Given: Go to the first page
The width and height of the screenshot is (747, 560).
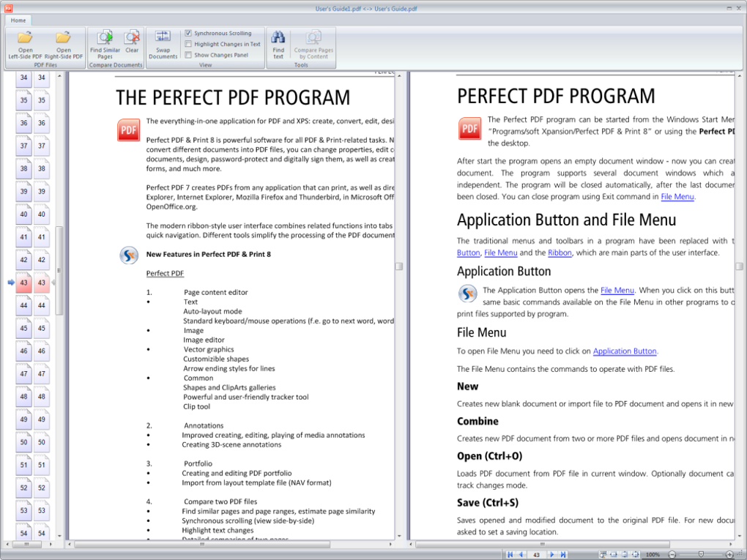Looking at the screenshot, I should pyautogui.click(x=510, y=554).
